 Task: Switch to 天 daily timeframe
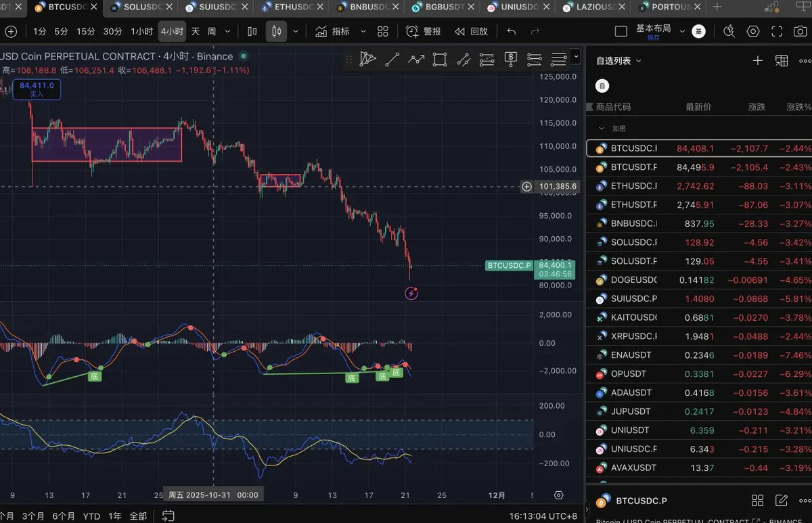click(196, 31)
